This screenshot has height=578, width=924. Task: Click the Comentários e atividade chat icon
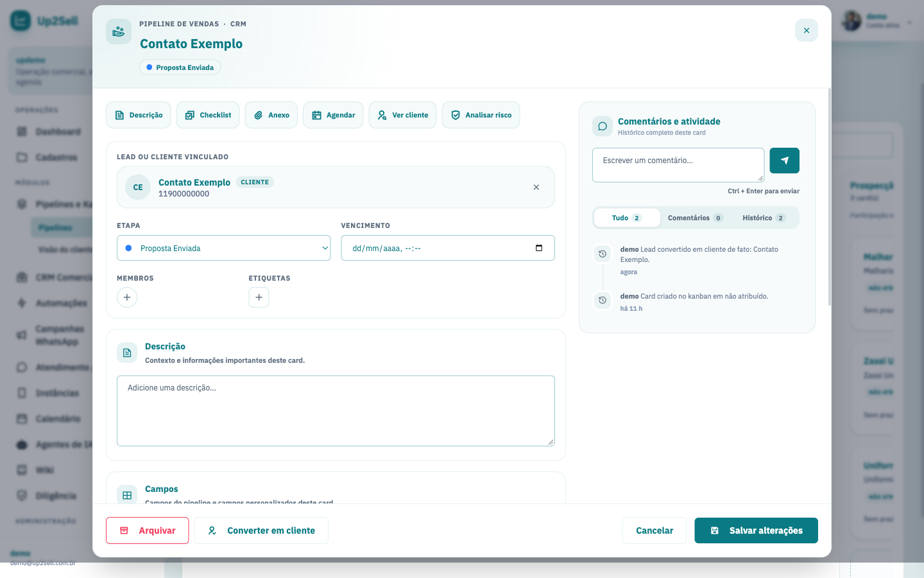click(x=603, y=126)
